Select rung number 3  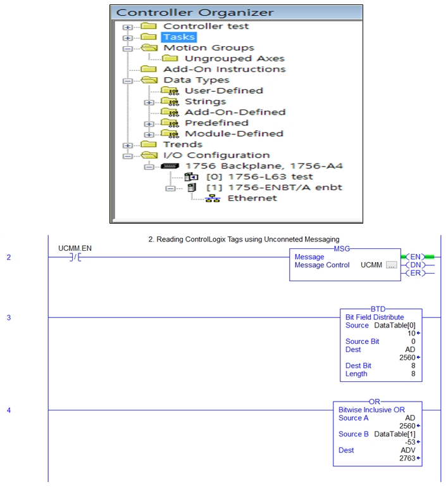[9, 318]
